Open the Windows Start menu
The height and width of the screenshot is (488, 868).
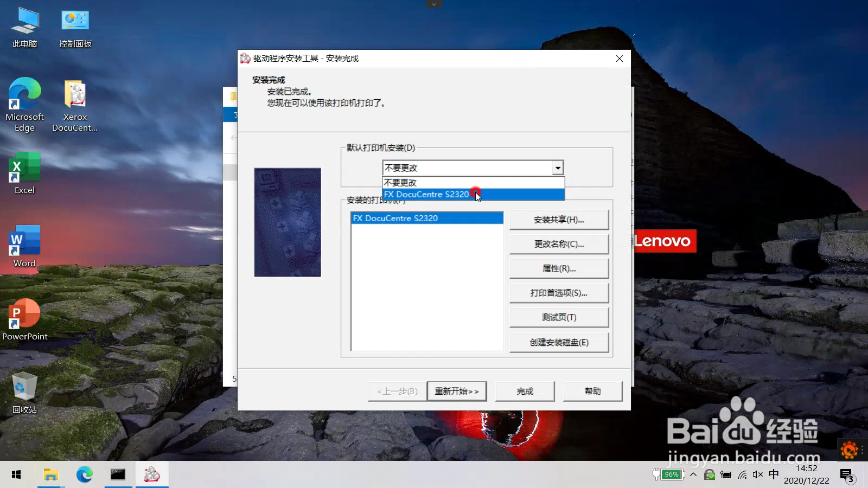click(x=16, y=475)
